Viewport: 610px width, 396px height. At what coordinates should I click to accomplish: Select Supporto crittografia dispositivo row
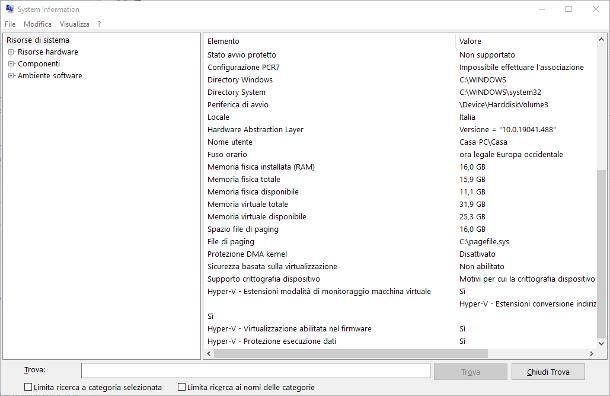tap(400, 279)
